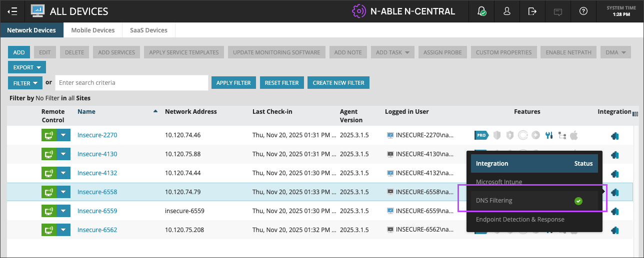Click the chat feedback icon

[558, 11]
